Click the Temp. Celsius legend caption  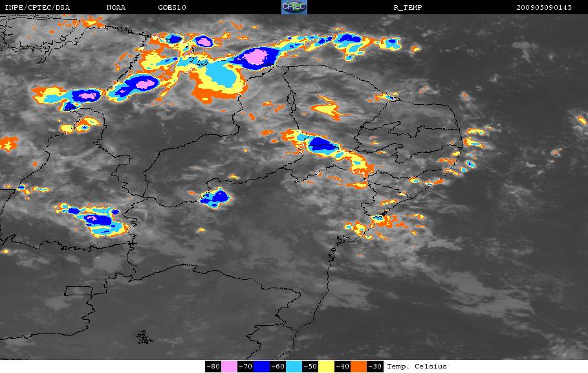[417, 367]
